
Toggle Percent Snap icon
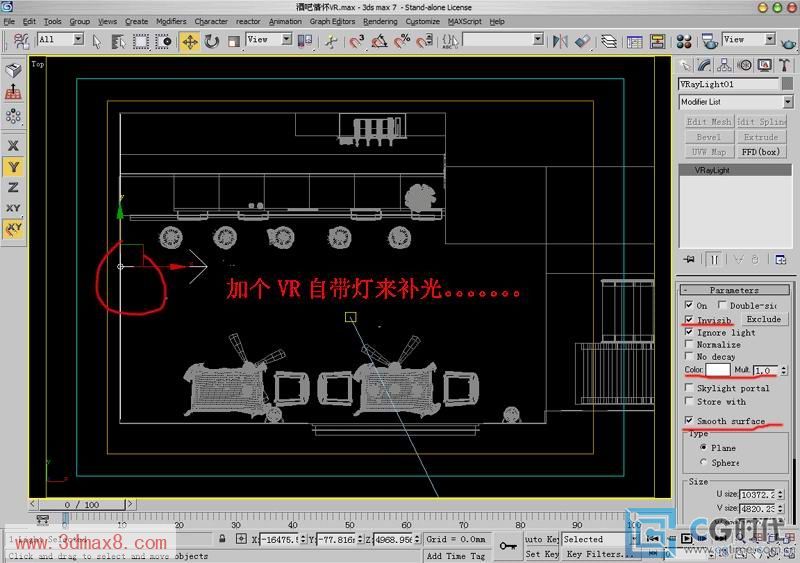402,41
